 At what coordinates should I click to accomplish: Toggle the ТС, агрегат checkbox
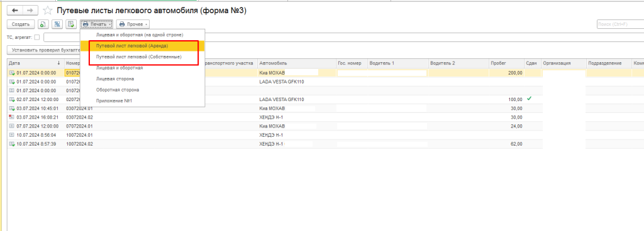[37, 37]
